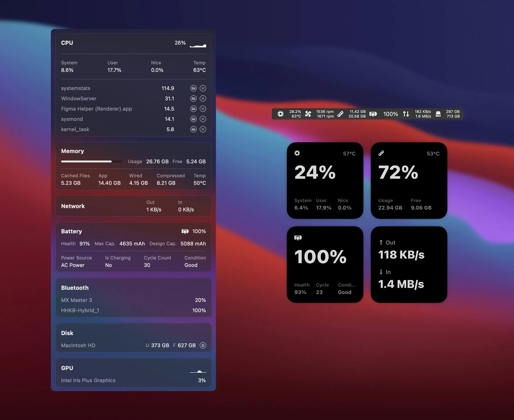Select the sysmond process name
514x420 pixels.
[72, 119]
